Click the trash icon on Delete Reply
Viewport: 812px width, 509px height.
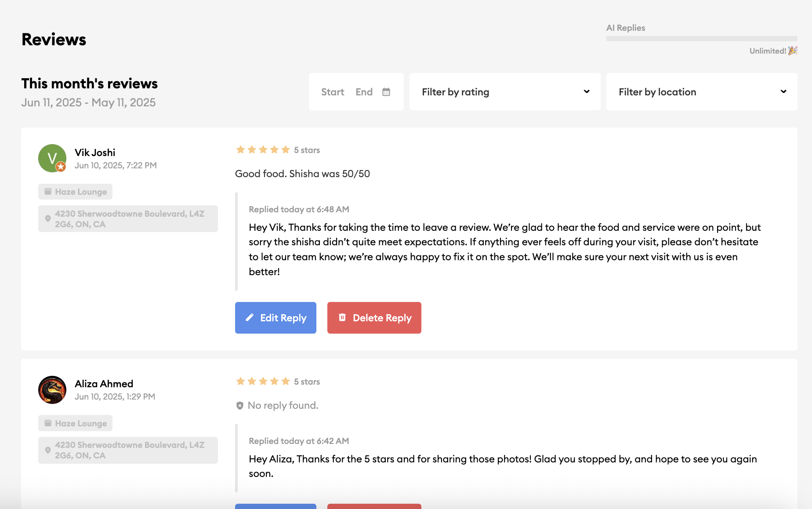[343, 317]
